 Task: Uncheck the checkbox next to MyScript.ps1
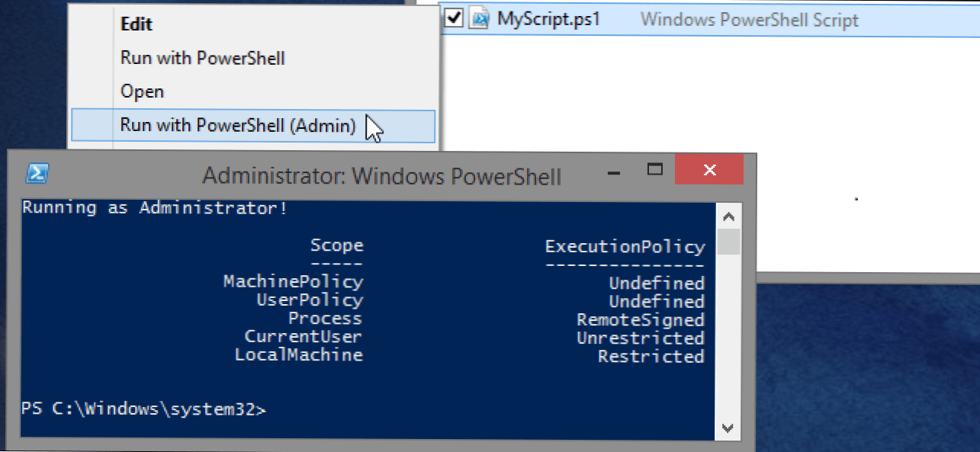point(454,18)
